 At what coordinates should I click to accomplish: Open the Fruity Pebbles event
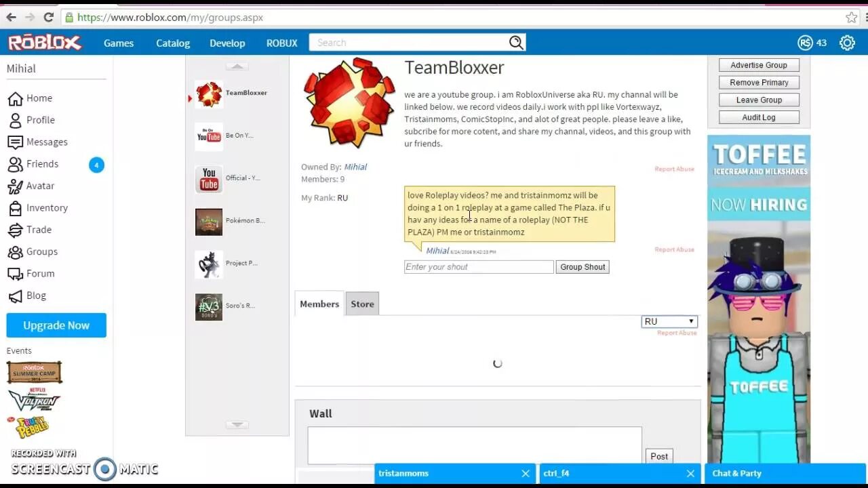point(28,427)
